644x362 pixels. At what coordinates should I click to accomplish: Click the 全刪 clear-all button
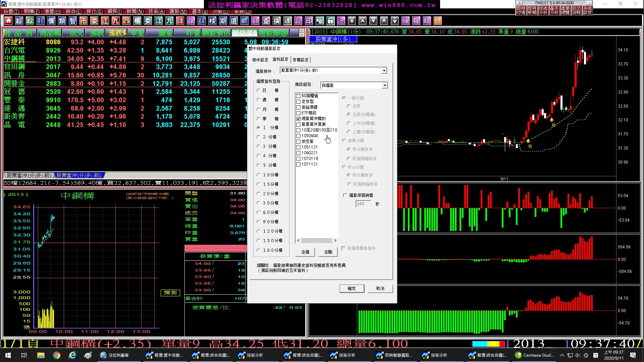(328, 252)
